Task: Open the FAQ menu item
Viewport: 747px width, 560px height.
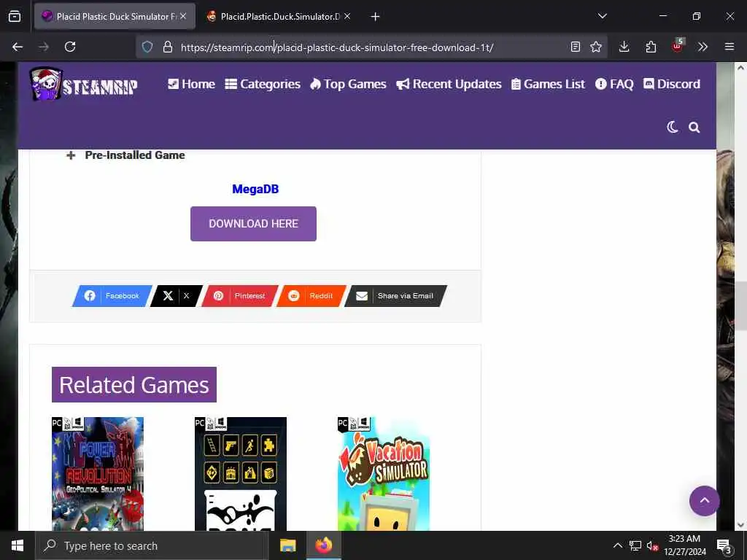Action: pyautogui.click(x=614, y=85)
